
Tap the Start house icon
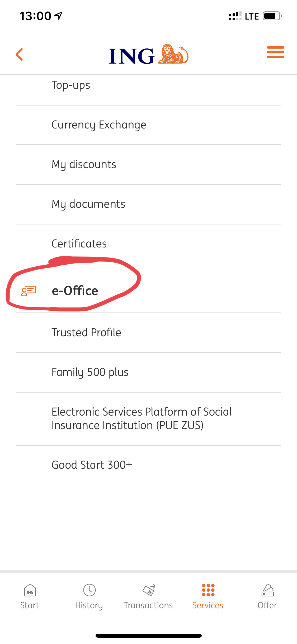tap(30, 590)
